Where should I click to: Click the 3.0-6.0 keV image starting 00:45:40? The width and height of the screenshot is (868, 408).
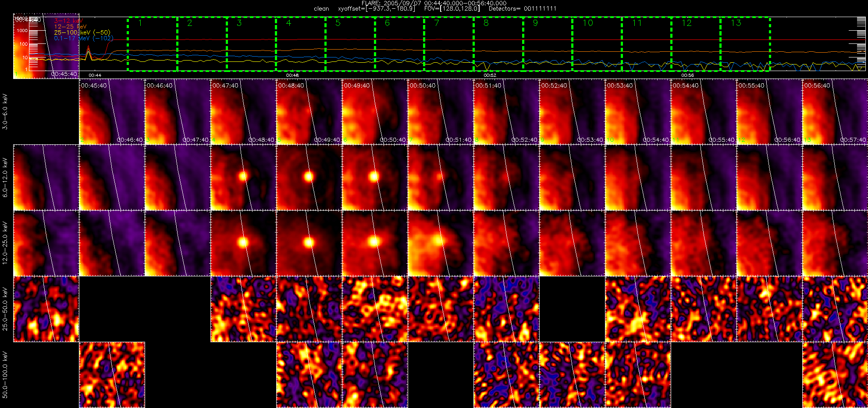pyautogui.click(x=112, y=112)
